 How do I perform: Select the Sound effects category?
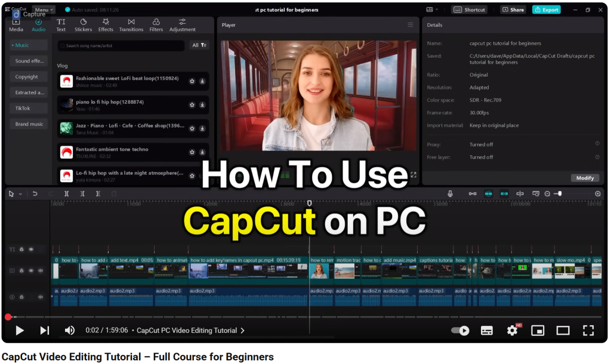pyautogui.click(x=29, y=61)
